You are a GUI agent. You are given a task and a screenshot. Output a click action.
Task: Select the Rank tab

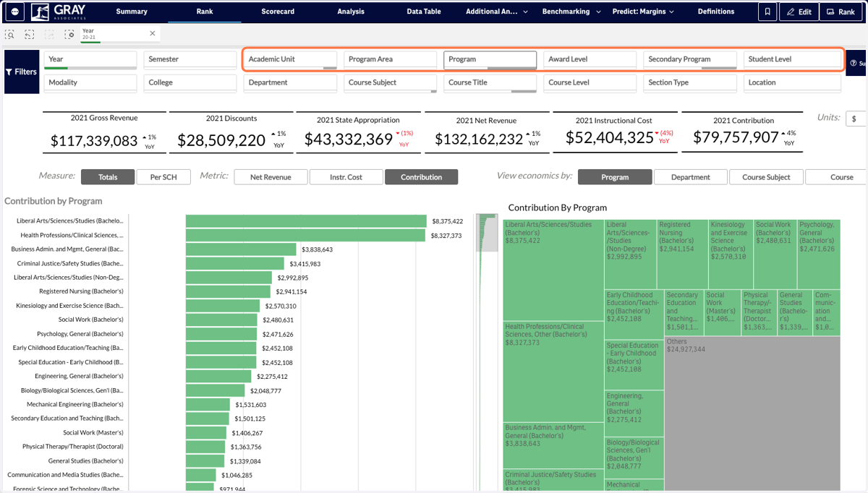click(205, 12)
